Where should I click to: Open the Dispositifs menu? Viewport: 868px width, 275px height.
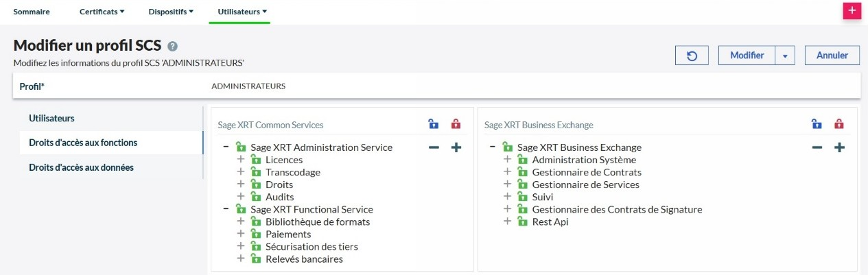171,12
